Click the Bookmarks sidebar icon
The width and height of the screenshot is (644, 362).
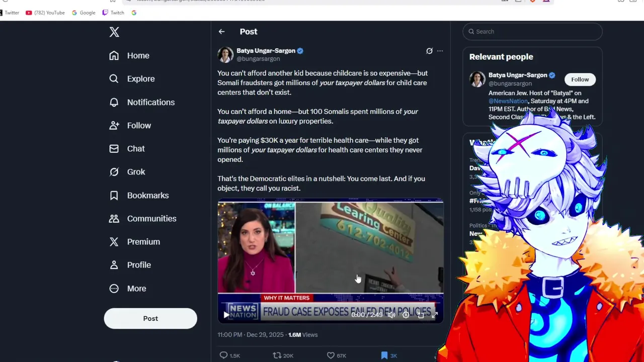pyautogui.click(x=114, y=195)
